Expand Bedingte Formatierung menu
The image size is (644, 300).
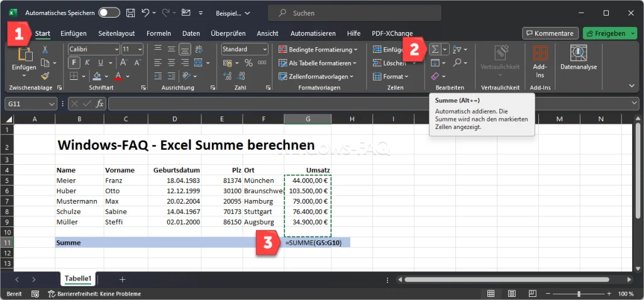click(318, 50)
